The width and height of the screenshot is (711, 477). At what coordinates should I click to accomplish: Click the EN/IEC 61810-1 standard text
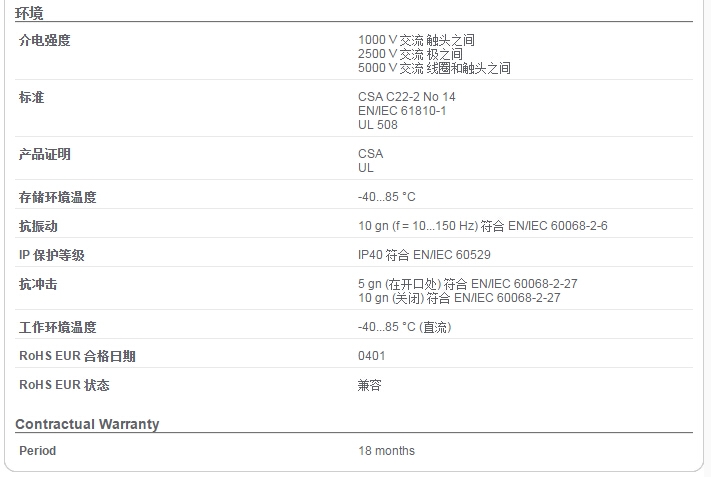402,111
